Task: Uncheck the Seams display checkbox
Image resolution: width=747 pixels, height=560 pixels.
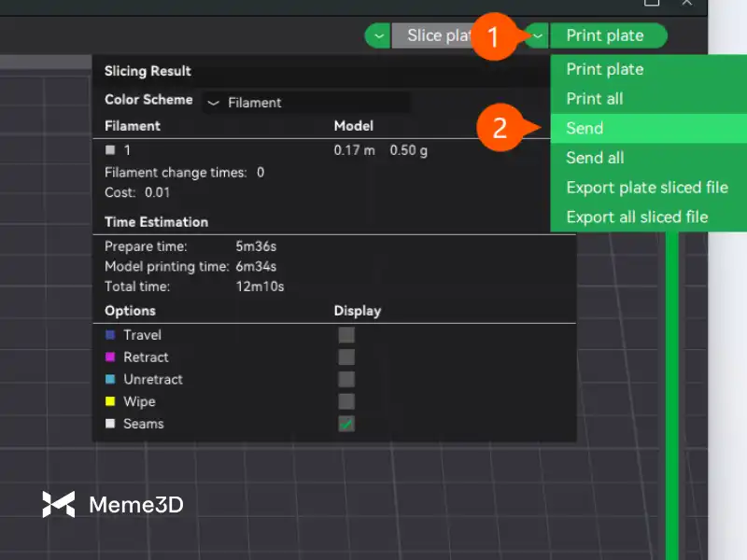Action: coord(346,424)
